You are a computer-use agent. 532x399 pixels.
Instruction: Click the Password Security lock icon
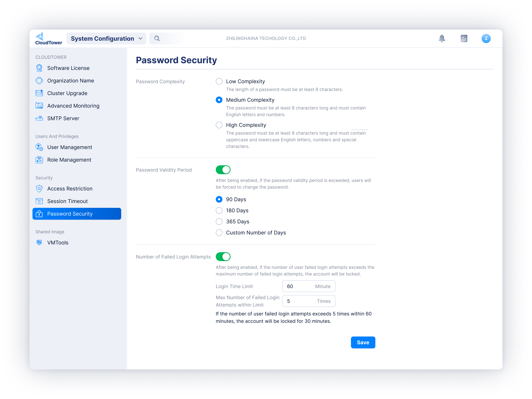[39, 214]
